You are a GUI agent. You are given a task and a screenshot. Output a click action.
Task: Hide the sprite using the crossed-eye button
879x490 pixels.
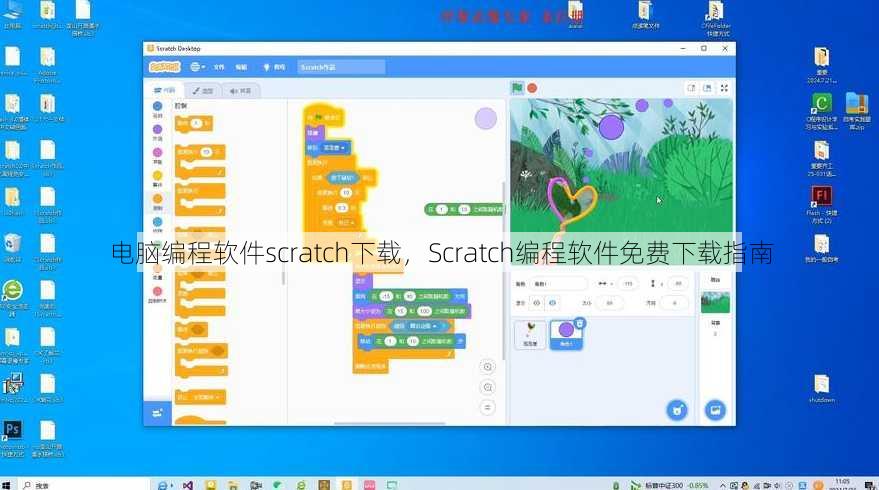[x=552, y=303]
